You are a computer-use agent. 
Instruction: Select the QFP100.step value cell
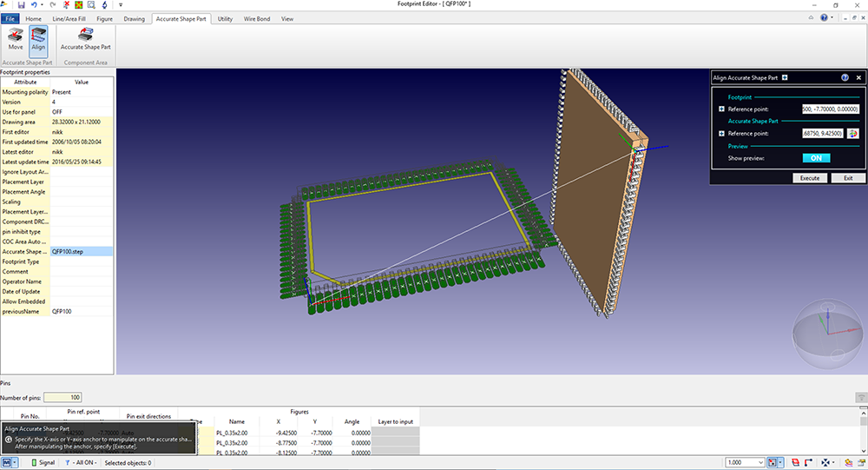coord(82,250)
